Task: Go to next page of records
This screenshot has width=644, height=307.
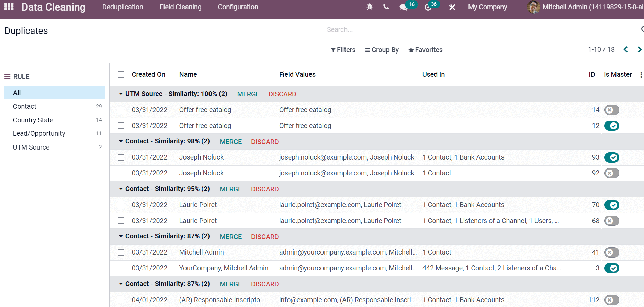Action: (639, 49)
